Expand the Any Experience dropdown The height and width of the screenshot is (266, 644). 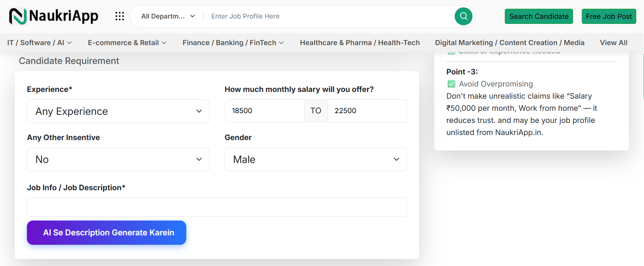[118, 111]
